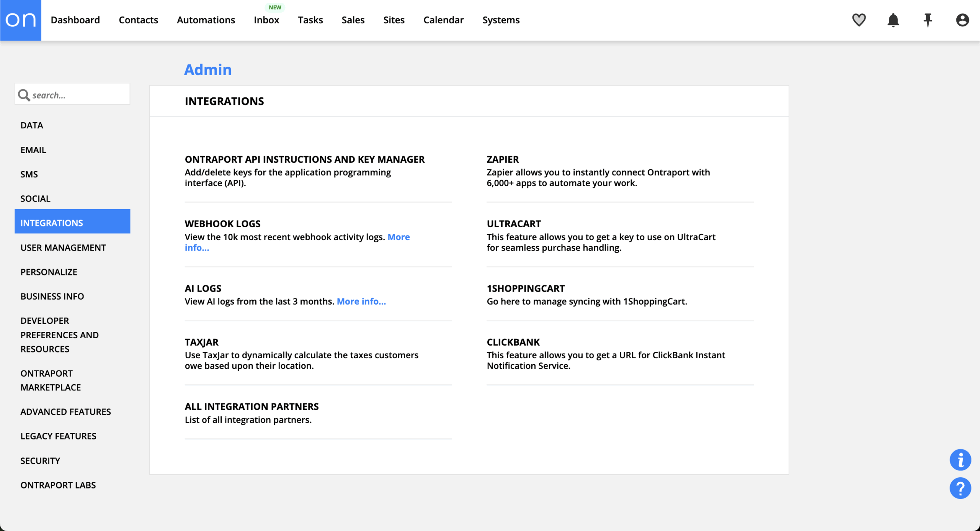980x531 pixels.
Task: Open LEGACY FEATURES section
Action: (58, 436)
